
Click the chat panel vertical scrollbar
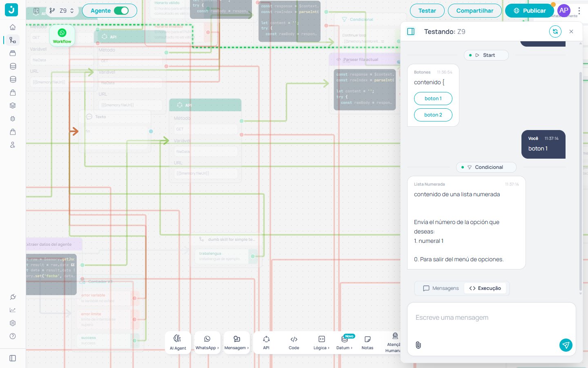point(581,182)
